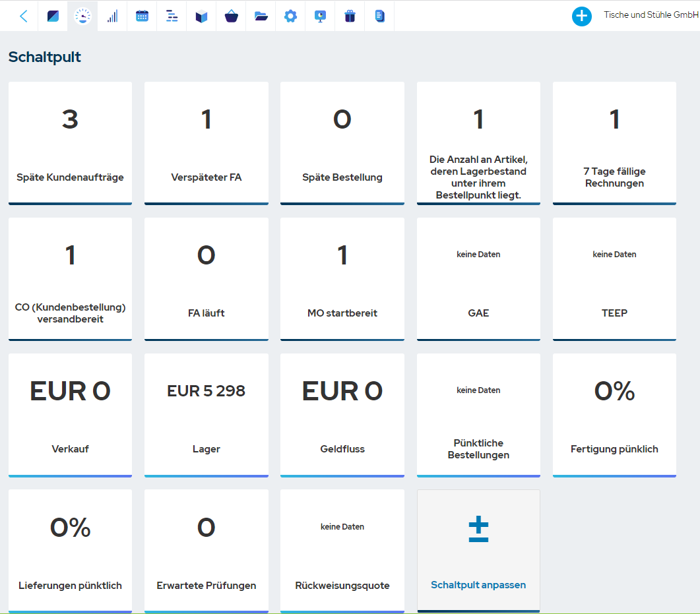The image size is (700, 614).
Task: Click the logo icon next to back arrow
Action: pos(53,16)
